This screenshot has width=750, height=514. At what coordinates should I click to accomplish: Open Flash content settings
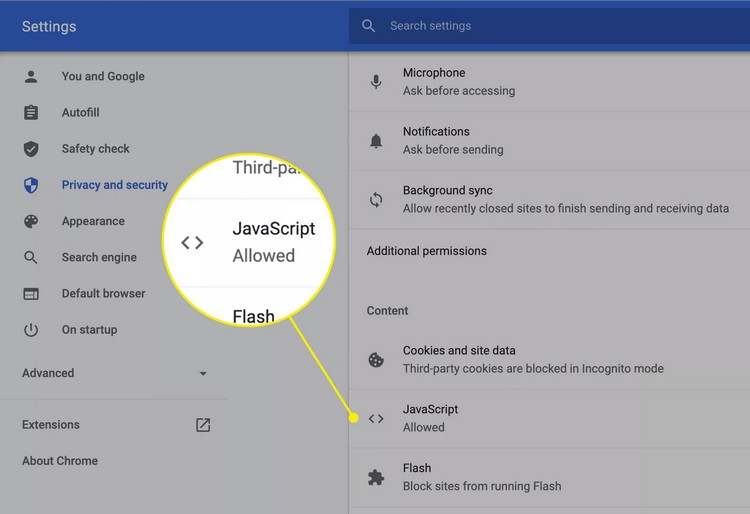(549, 478)
